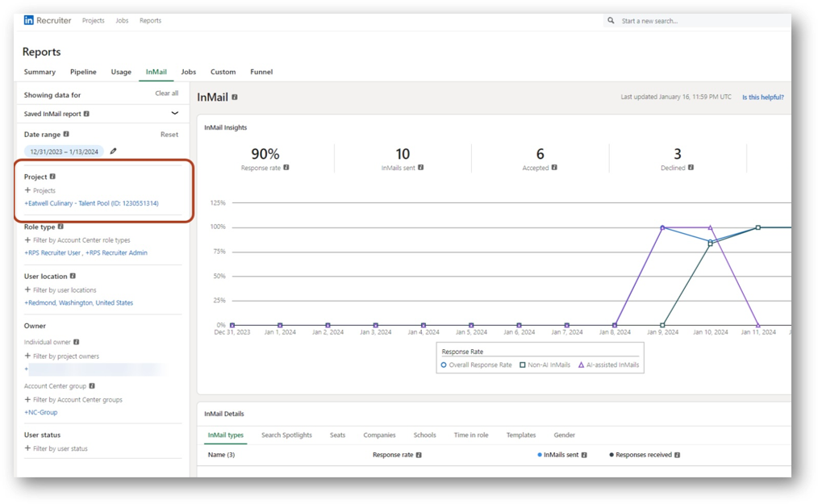The image size is (818, 504).
Task: Open the Schools details tab
Action: click(x=424, y=435)
